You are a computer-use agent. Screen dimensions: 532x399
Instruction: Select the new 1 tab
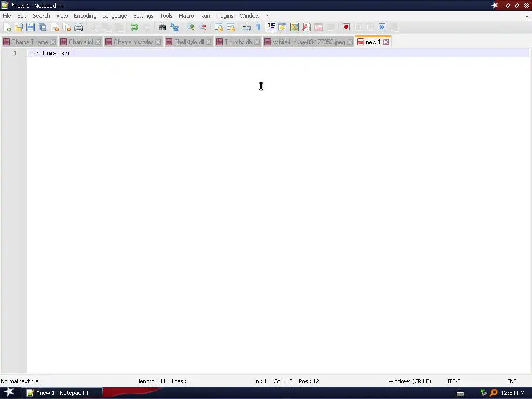click(373, 42)
